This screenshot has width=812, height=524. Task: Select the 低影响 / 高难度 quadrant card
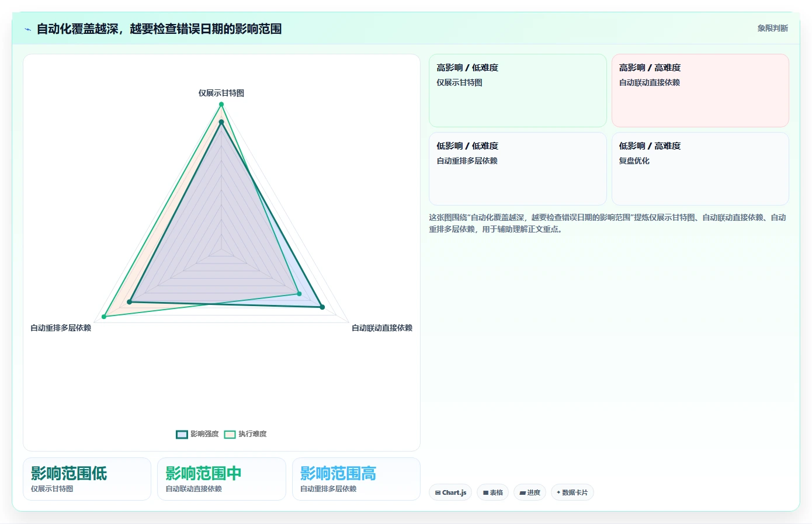pos(700,169)
